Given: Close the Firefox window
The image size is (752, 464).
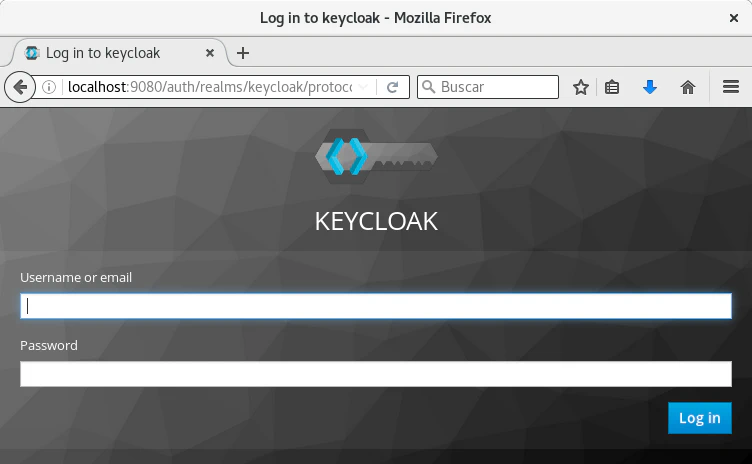Looking at the screenshot, I should pos(735,18).
